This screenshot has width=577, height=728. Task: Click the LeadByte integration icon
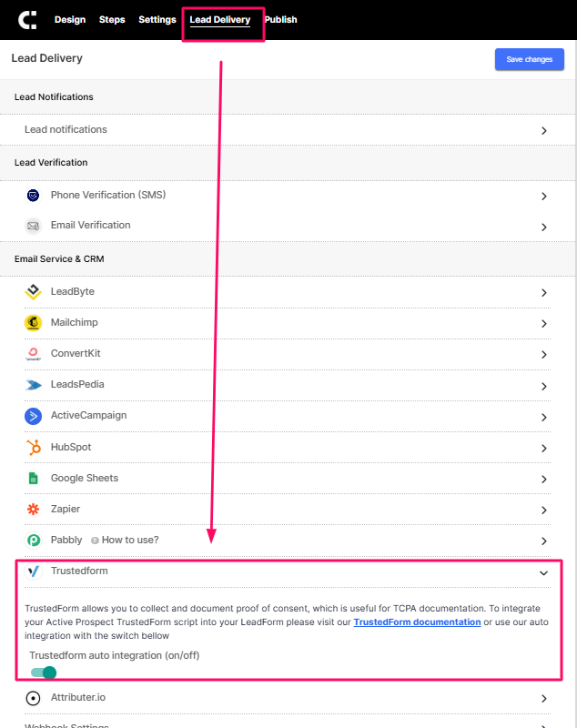tap(33, 291)
